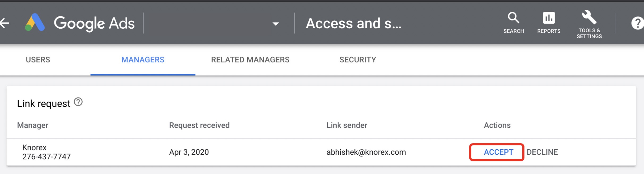
Task: Click the Link request info icon
Action: point(78,102)
